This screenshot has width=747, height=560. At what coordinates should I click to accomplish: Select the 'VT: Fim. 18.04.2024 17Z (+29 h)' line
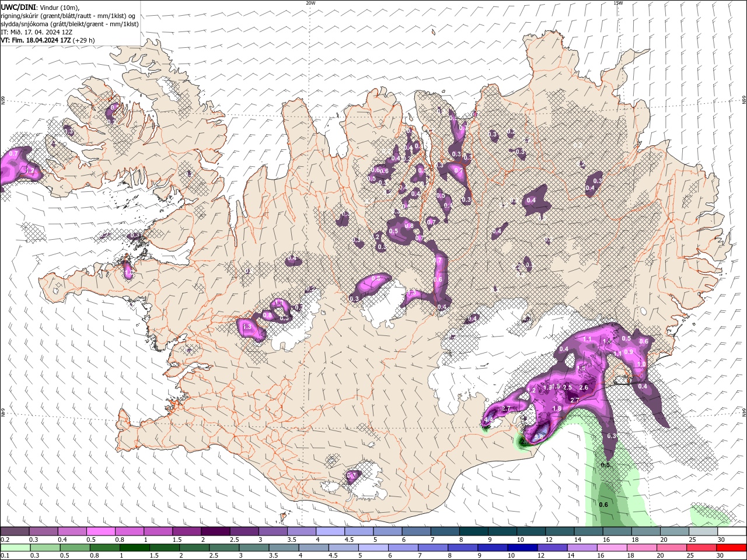coord(48,40)
